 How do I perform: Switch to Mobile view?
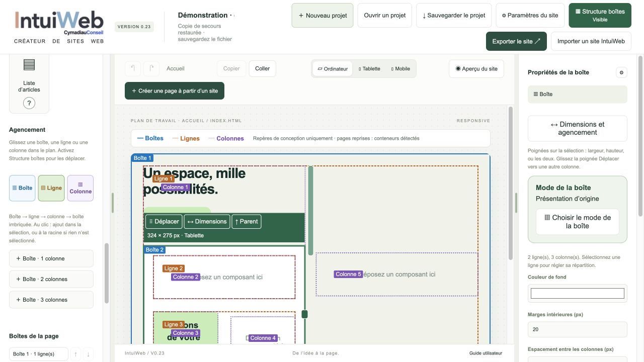(400, 69)
